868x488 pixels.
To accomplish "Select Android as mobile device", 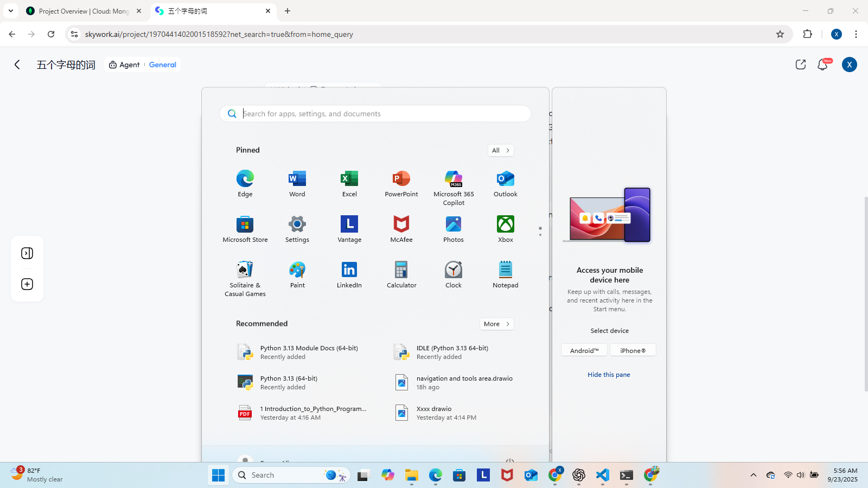I will click(584, 350).
